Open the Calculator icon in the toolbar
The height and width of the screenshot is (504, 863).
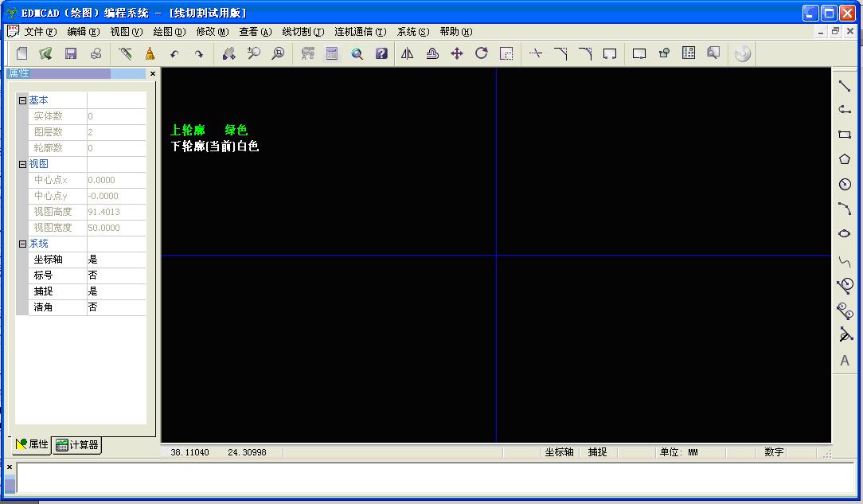(332, 53)
